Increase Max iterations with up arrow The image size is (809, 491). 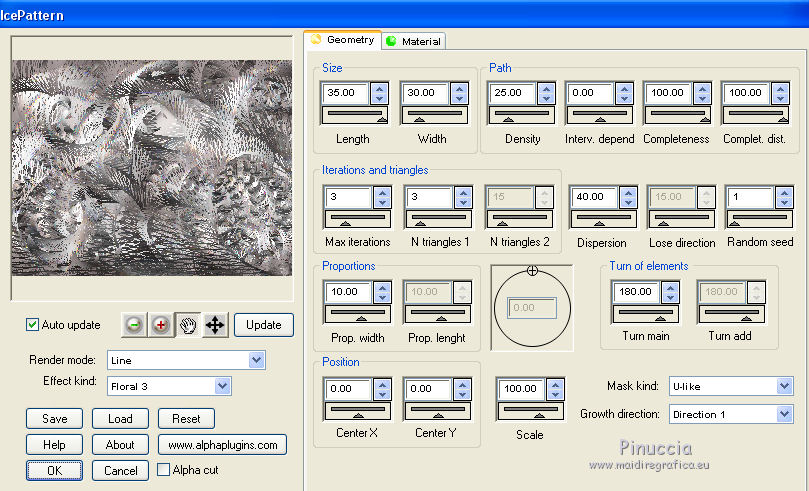(x=383, y=192)
